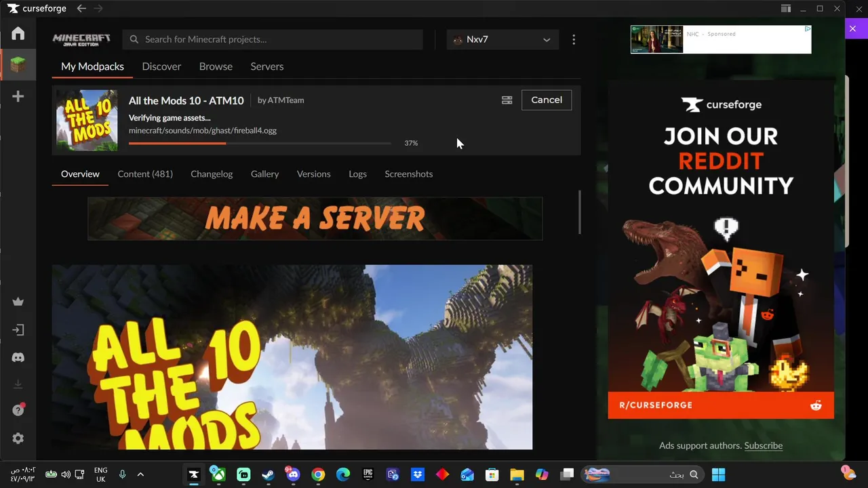
Task: Open the Browse tab
Action: tap(216, 66)
